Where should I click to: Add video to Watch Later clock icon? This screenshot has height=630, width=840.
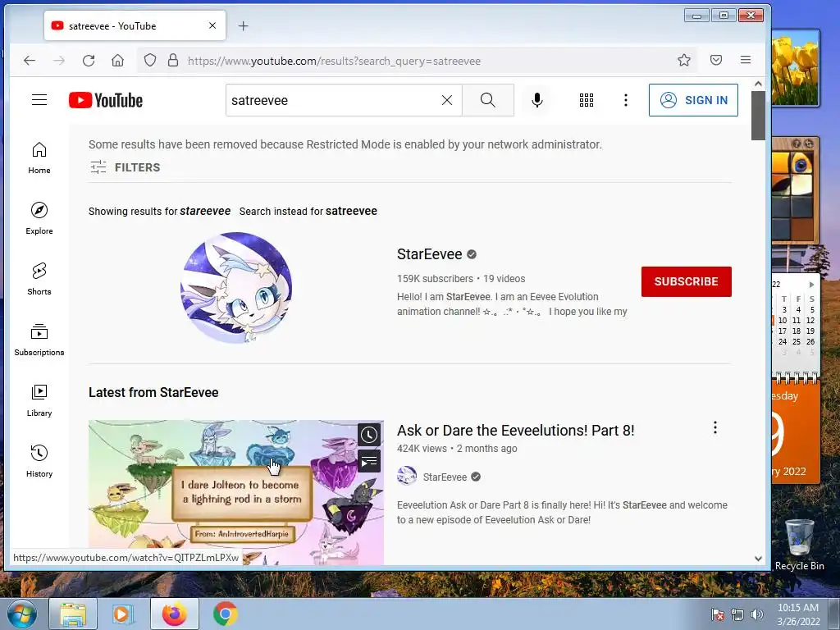coord(369,435)
